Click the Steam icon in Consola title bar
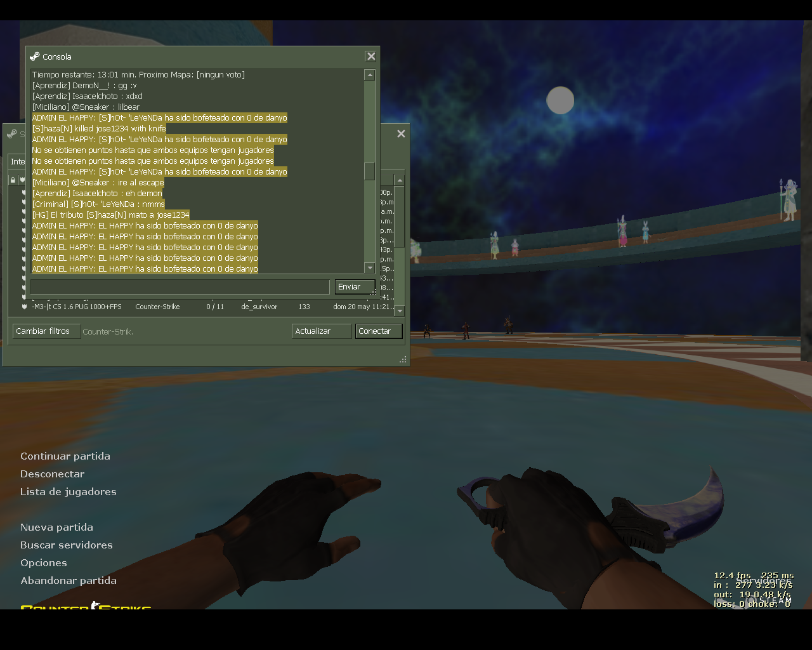Viewport: 812px width, 650px height. pos(35,56)
